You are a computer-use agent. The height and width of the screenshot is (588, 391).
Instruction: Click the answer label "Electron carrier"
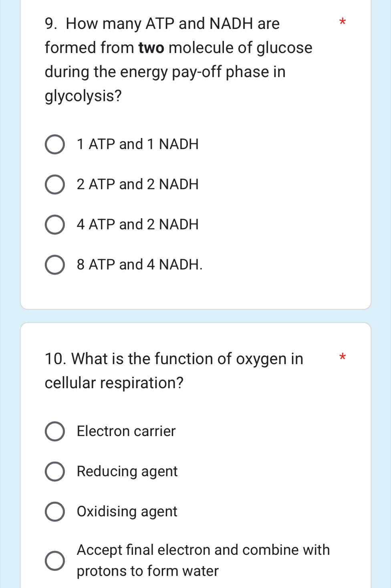click(x=126, y=432)
